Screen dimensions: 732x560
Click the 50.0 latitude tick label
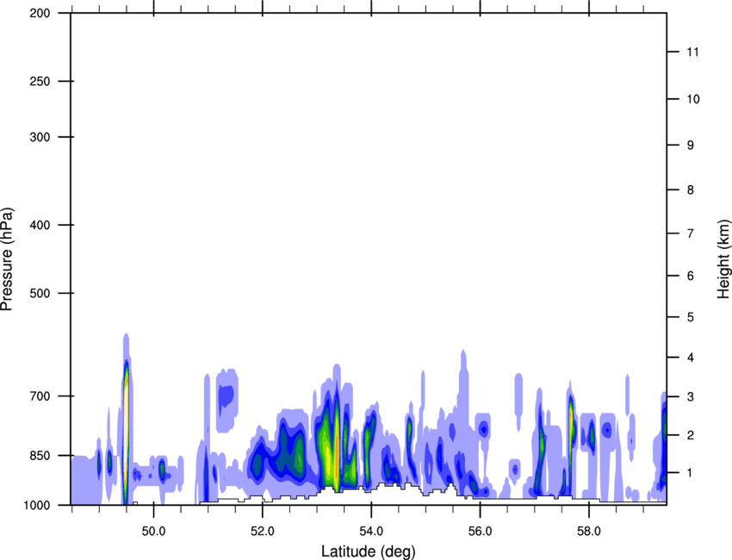pyautogui.click(x=153, y=532)
